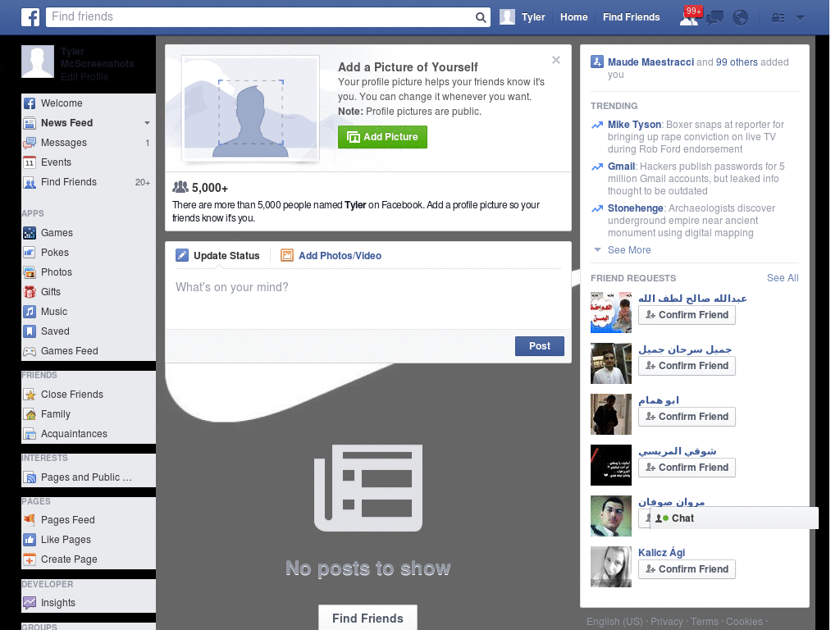The width and height of the screenshot is (840, 630).
Task: Click the Games app icon
Action: click(x=30, y=233)
